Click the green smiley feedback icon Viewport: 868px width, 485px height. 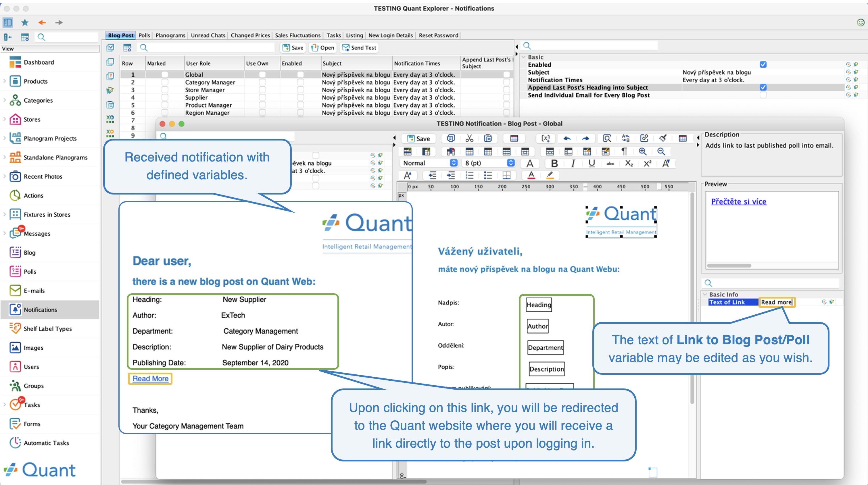[860, 23]
